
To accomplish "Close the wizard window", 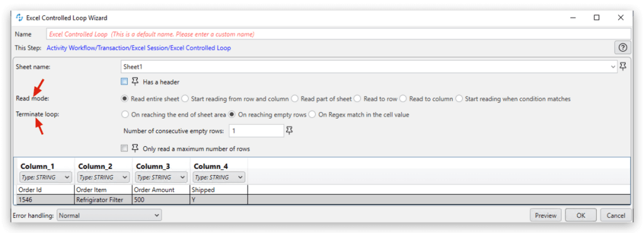I will 621,18.
